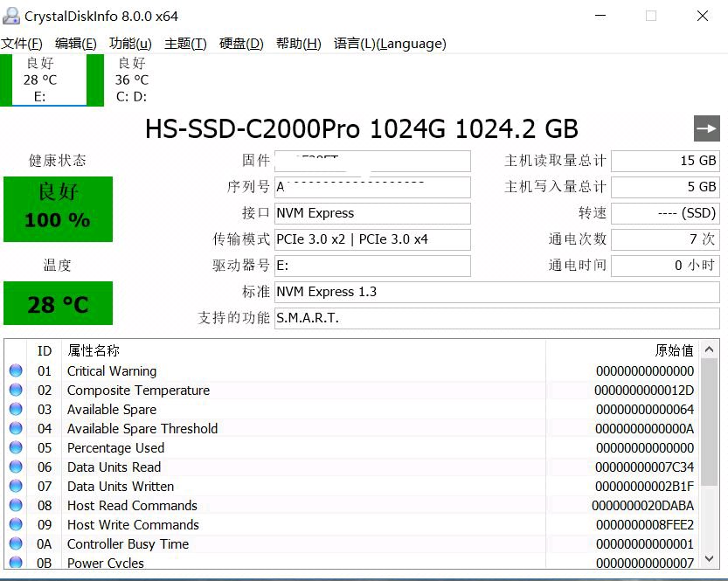Click power on count field 7 次
728x581 pixels.
click(665, 239)
